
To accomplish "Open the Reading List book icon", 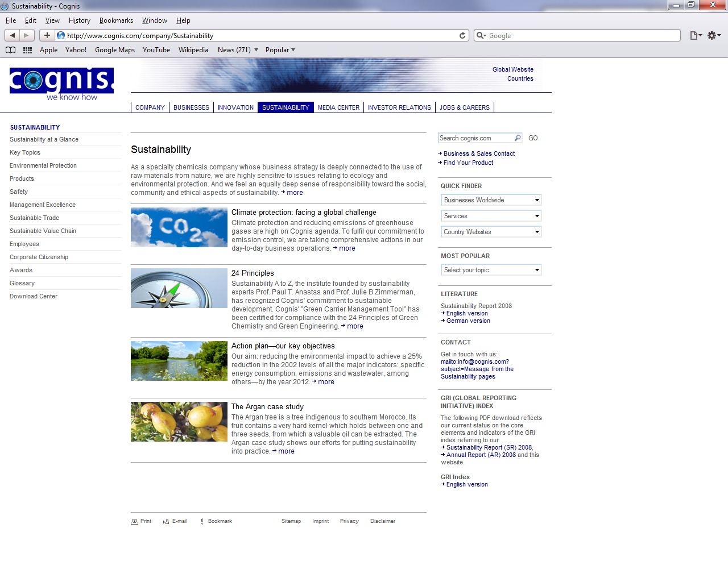I will (x=10, y=50).
